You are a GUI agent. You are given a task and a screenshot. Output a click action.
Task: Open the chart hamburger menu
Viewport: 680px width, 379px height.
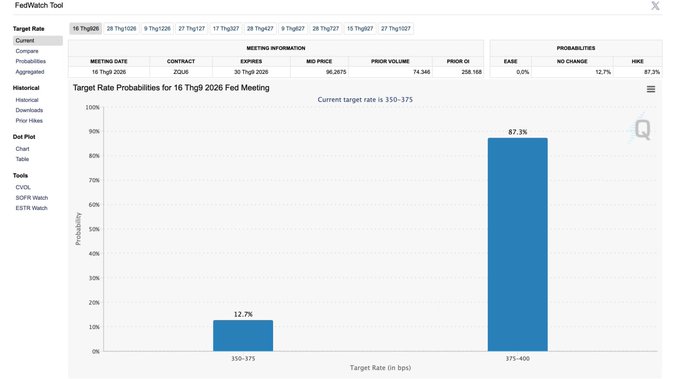651,89
